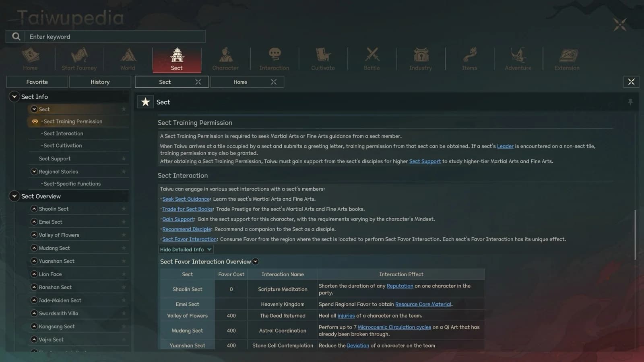Favorite the Valley of Flowers entry
This screenshot has height=362, width=644.
[124, 235]
